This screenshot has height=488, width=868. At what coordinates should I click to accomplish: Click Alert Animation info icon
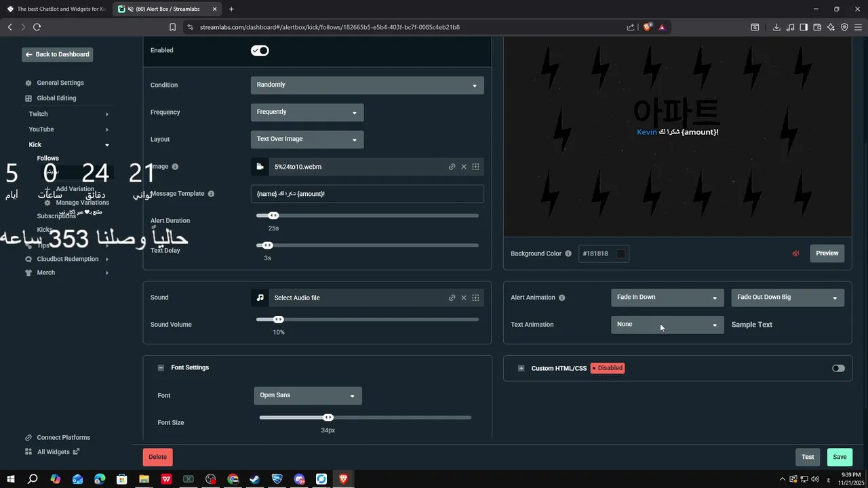(561, 298)
